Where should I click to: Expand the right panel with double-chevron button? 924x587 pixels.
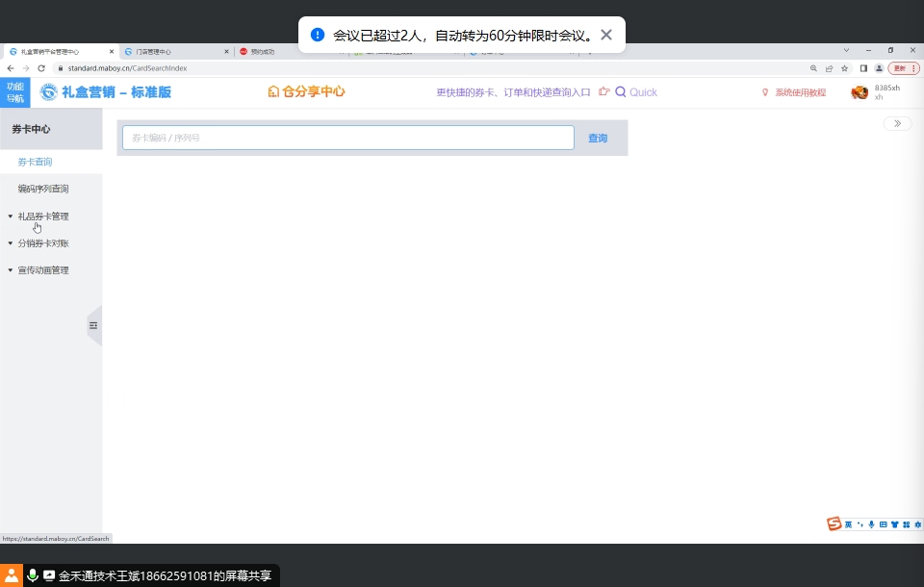click(897, 124)
